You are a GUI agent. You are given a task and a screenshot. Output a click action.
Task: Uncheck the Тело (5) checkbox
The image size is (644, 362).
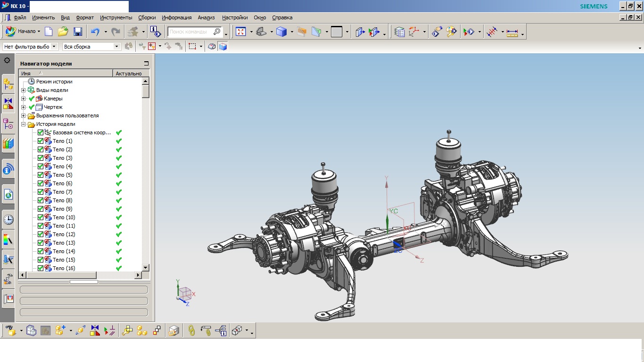pos(41,175)
